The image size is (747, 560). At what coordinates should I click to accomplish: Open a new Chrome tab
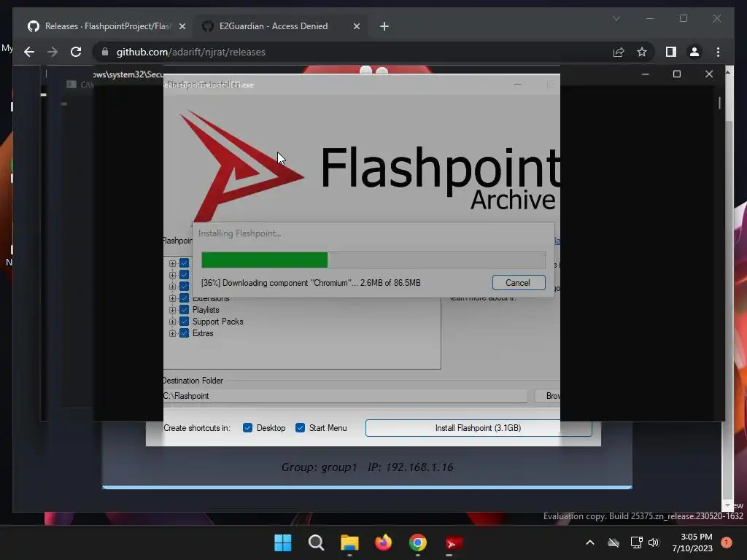tap(384, 26)
